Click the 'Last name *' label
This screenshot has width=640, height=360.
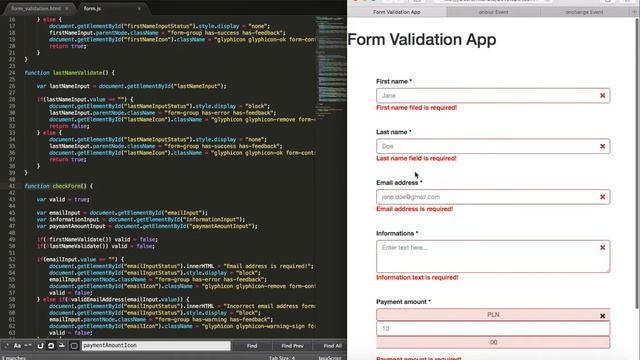click(394, 132)
